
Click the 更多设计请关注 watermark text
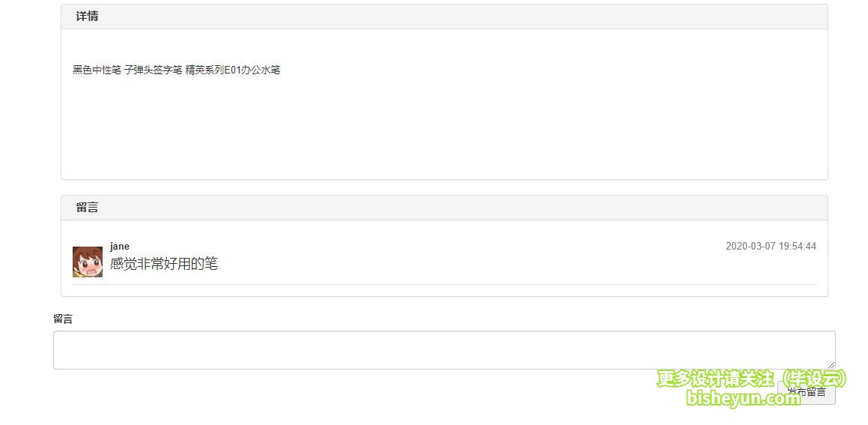point(715,379)
